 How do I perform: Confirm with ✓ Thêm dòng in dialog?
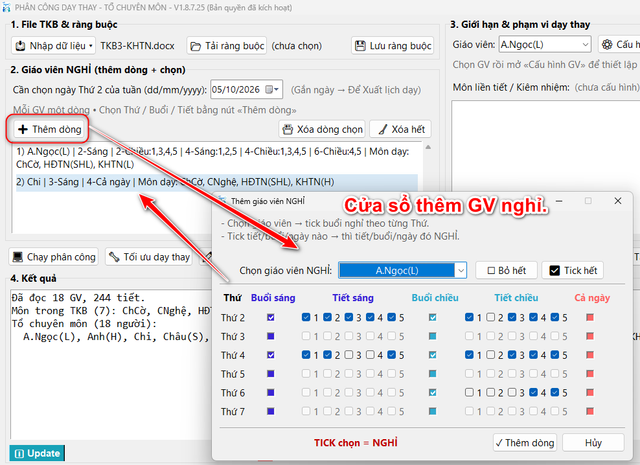525,443
